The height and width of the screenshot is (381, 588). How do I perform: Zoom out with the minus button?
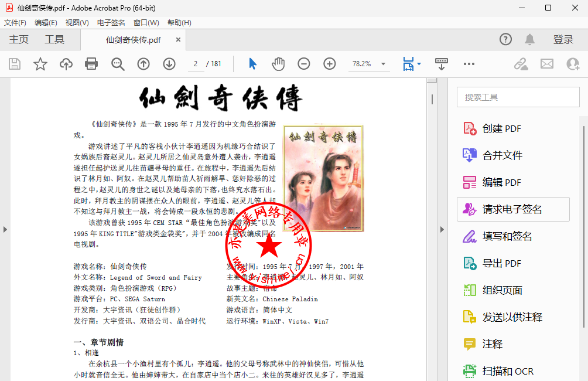(x=304, y=64)
